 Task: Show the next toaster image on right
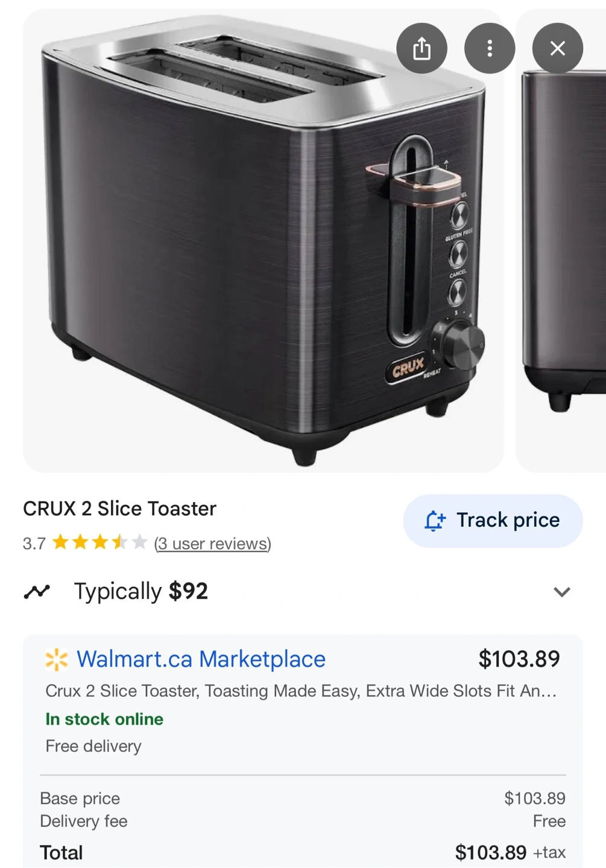click(561, 241)
